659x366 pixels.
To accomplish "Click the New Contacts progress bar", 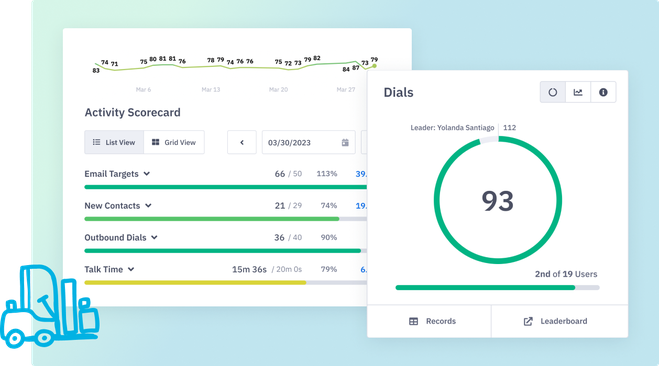I will pos(226,219).
